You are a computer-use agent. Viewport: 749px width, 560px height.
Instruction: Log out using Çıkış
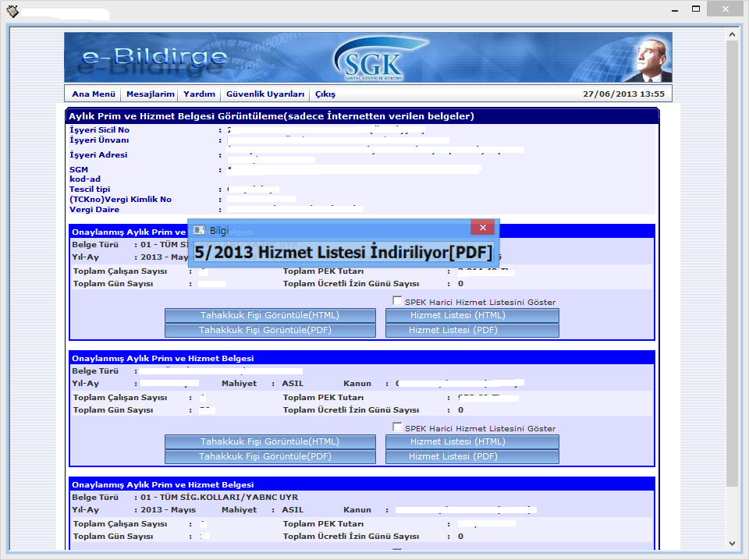click(x=325, y=94)
